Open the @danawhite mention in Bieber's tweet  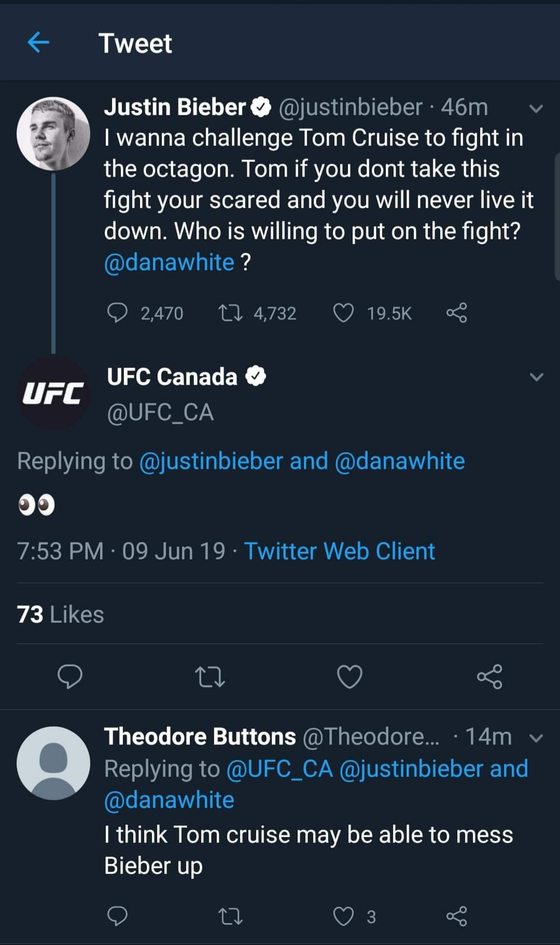pyautogui.click(x=169, y=263)
